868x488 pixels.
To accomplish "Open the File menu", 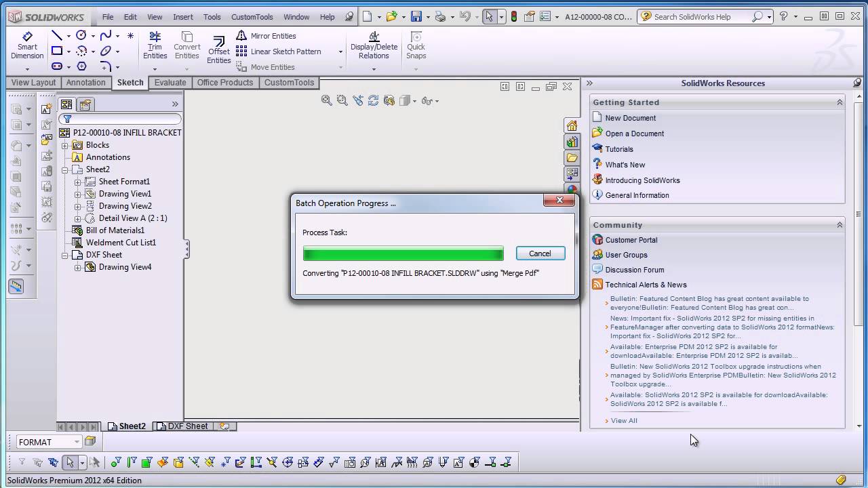I will tap(108, 17).
